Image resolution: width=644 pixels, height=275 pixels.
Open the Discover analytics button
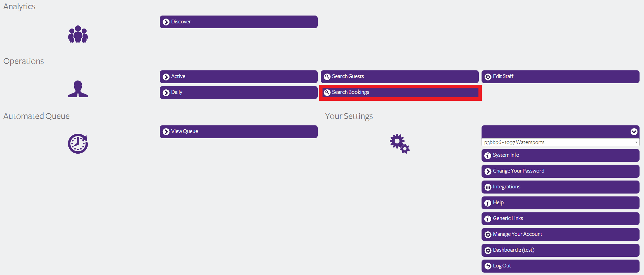coord(238,22)
